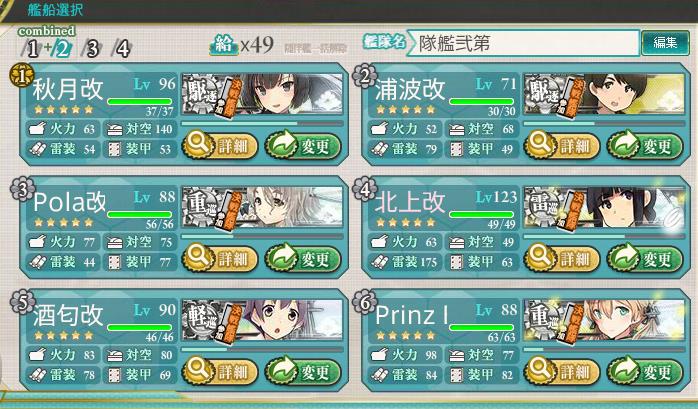Click 秋月改 destroyer portrait banner
Screen dimensions: 698x409
263,95
